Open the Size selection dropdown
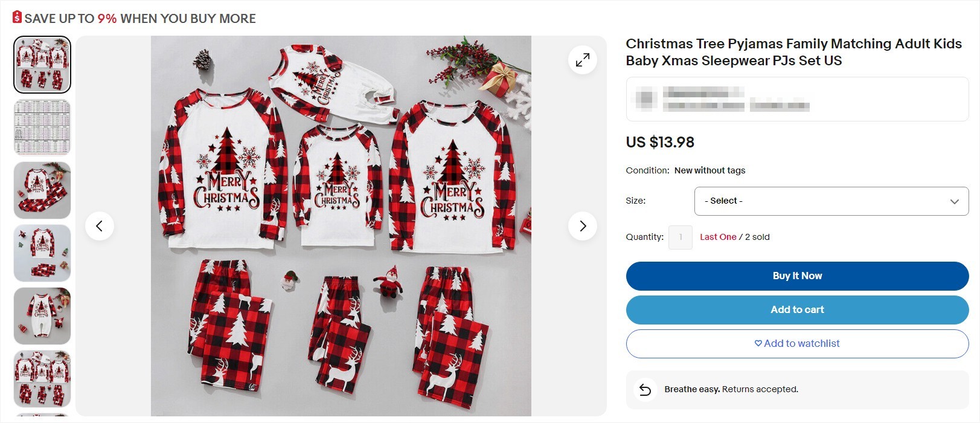Screen dimensions: 980x423 831,201
